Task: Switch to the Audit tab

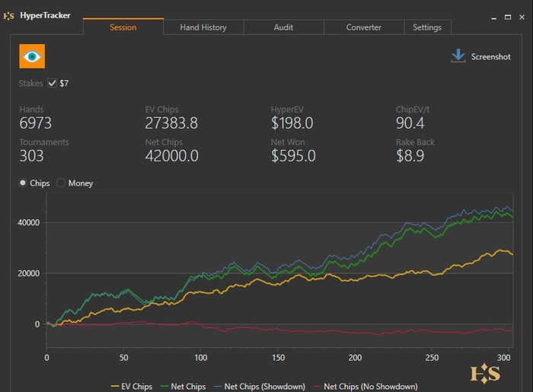Action: (x=283, y=27)
